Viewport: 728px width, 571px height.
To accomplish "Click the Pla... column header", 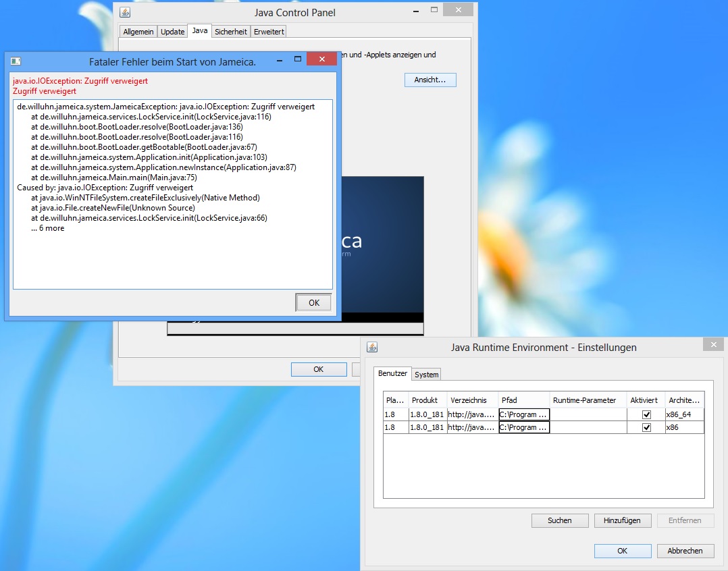I will click(x=396, y=400).
